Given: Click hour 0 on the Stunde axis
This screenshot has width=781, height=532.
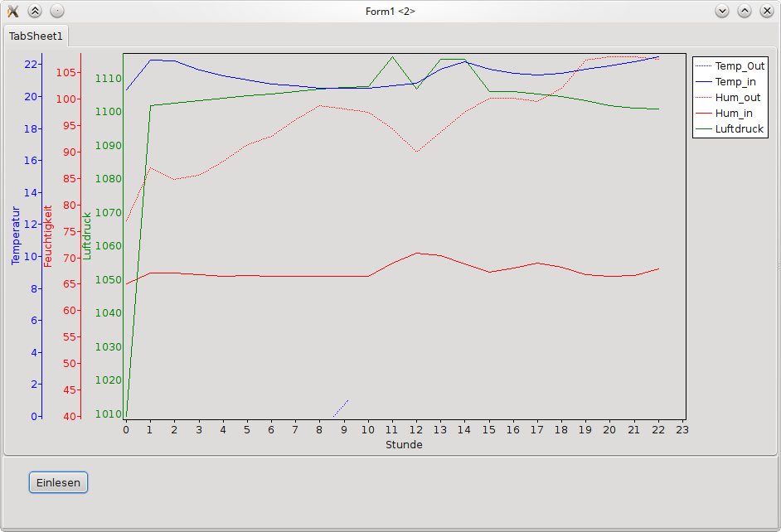Looking at the screenshot, I should pyautogui.click(x=126, y=429).
